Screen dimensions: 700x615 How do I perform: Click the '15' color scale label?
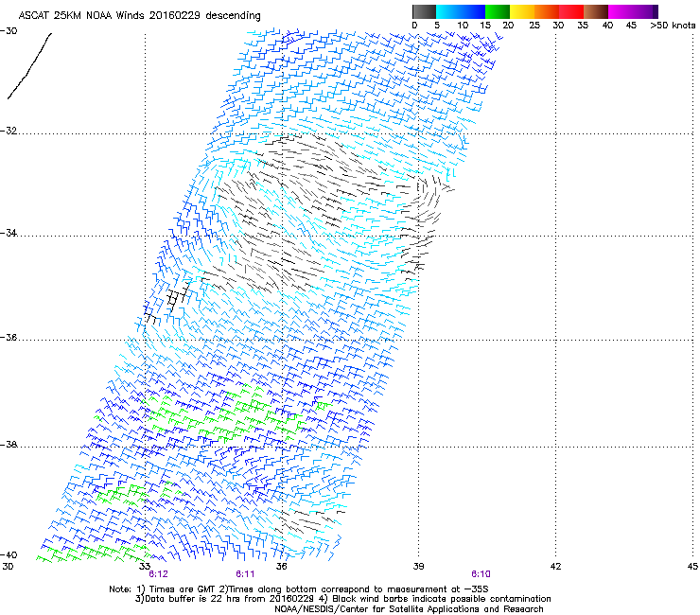[485, 26]
